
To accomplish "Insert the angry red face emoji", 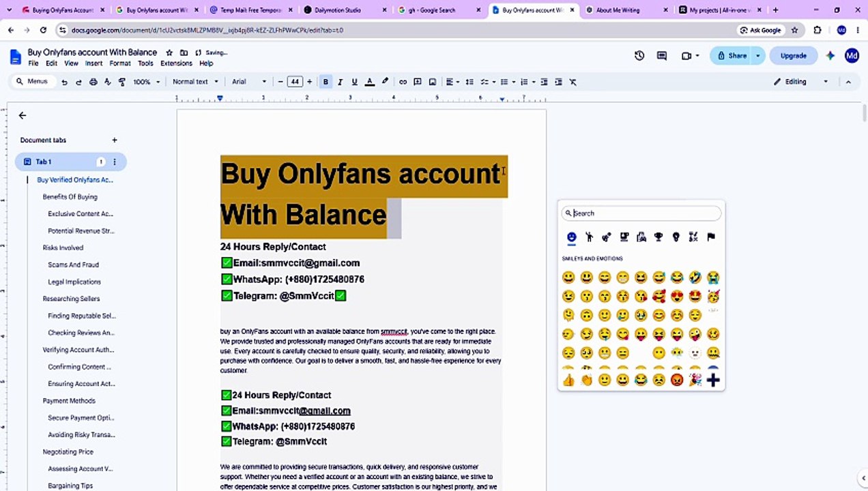I will click(676, 380).
